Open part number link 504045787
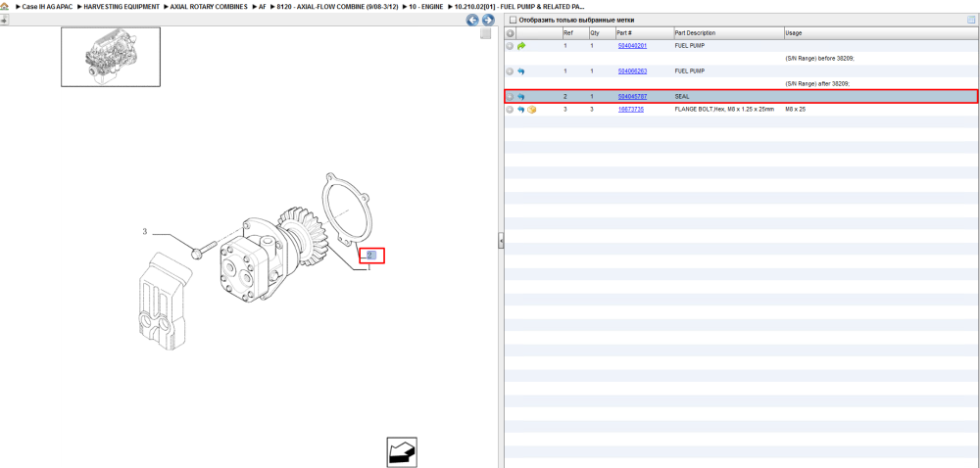The height and width of the screenshot is (468, 980). [x=632, y=97]
